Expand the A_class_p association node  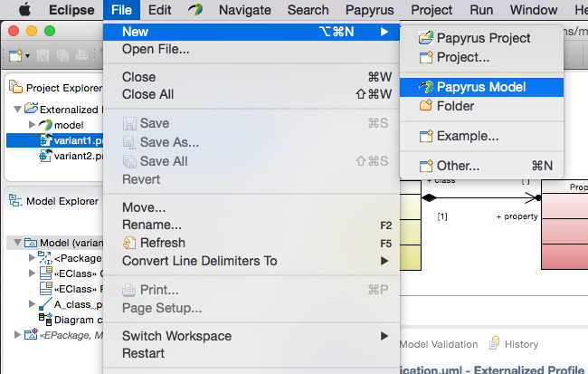tap(32, 303)
